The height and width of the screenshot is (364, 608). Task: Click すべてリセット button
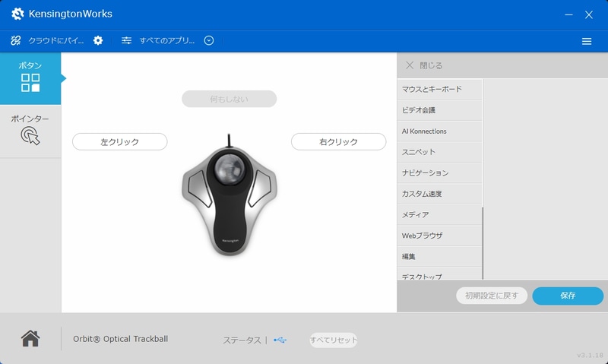point(334,340)
